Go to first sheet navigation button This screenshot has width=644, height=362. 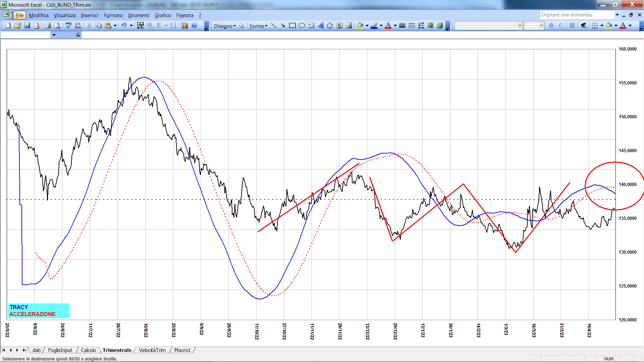[x=4, y=350]
